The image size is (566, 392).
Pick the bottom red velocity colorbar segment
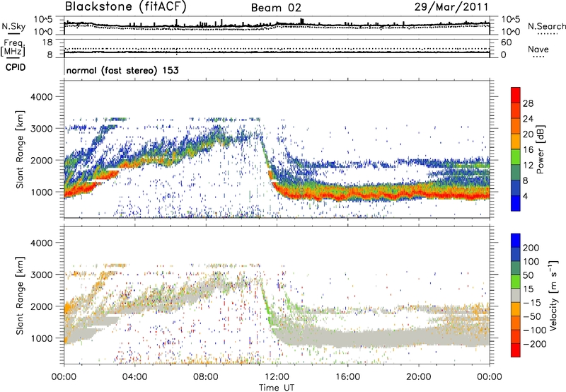pos(516,350)
